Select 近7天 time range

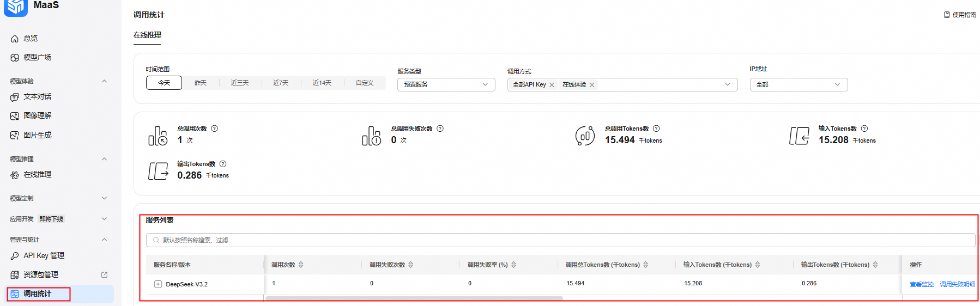[x=281, y=83]
